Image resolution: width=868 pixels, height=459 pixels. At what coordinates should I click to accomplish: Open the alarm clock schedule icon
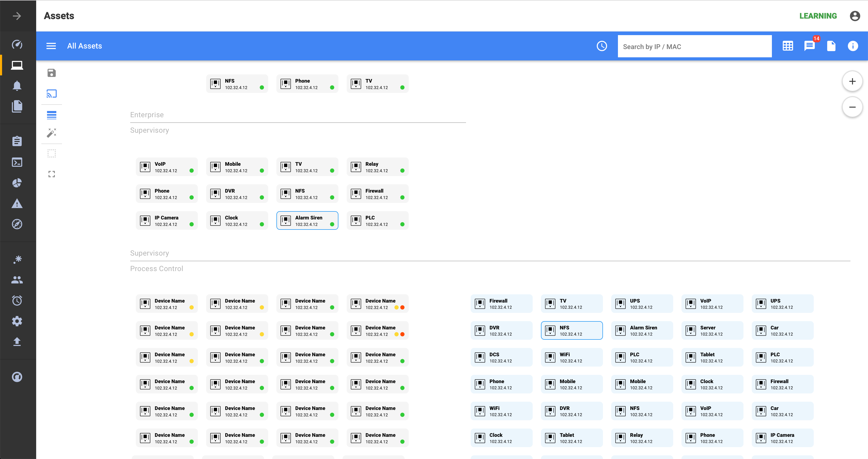17,300
